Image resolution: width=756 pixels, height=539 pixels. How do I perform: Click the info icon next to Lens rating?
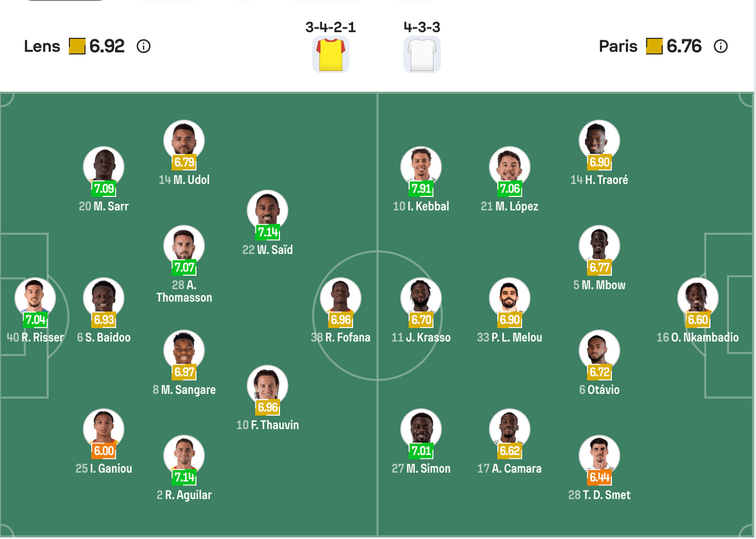(x=143, y=47)
